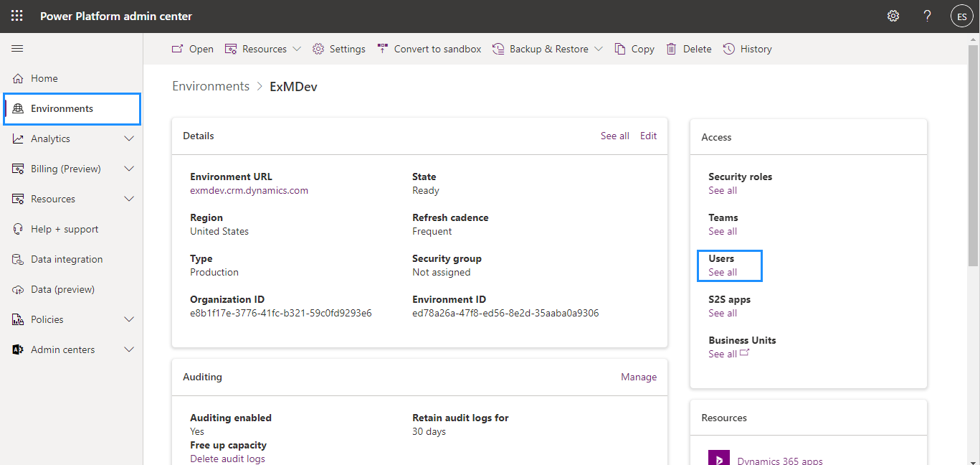Click the Organization ID value text

pos(280,313)
